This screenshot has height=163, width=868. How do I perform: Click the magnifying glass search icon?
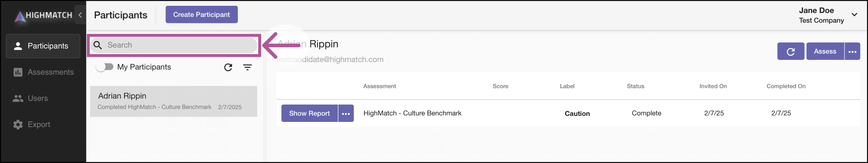click(98, 45)
